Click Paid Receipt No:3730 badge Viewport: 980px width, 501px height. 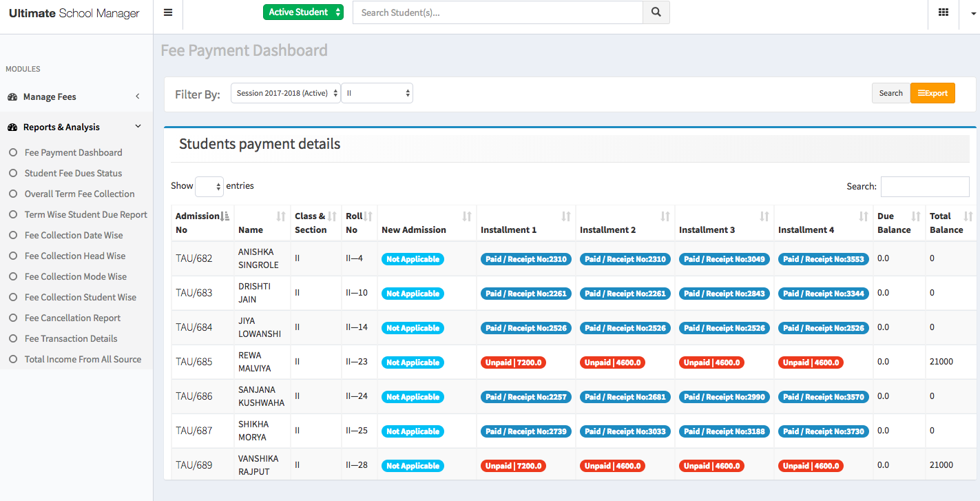(x=824, y=431)
